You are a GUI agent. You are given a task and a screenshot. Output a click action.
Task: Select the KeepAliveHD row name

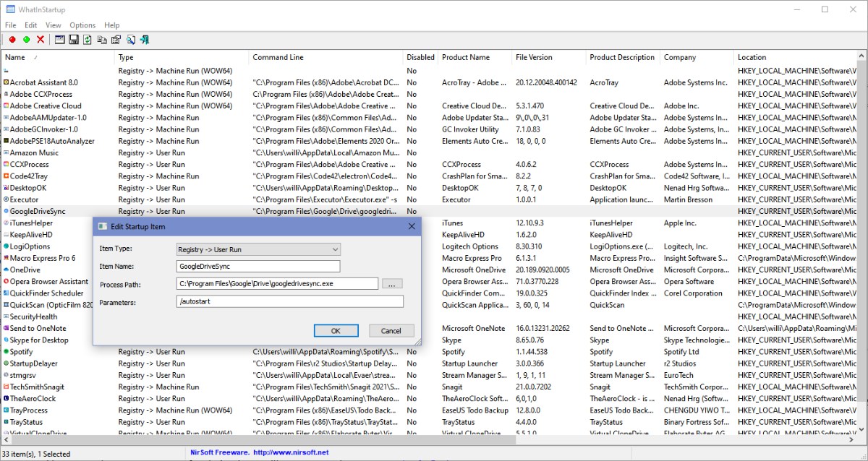click(x=30, y=235)
